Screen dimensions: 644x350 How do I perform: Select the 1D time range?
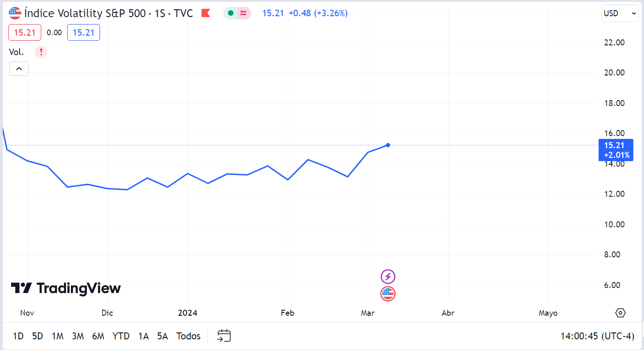pyautogui.click(x=18, y=336)
